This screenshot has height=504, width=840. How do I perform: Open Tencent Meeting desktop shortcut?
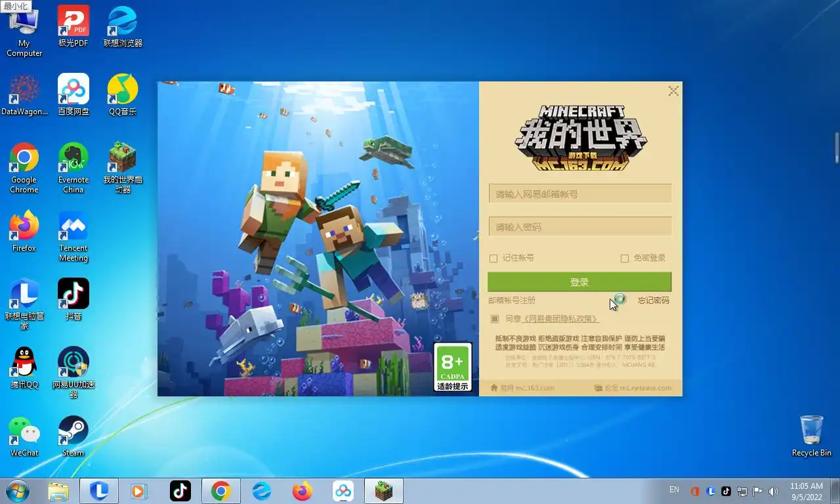point(73,236)
